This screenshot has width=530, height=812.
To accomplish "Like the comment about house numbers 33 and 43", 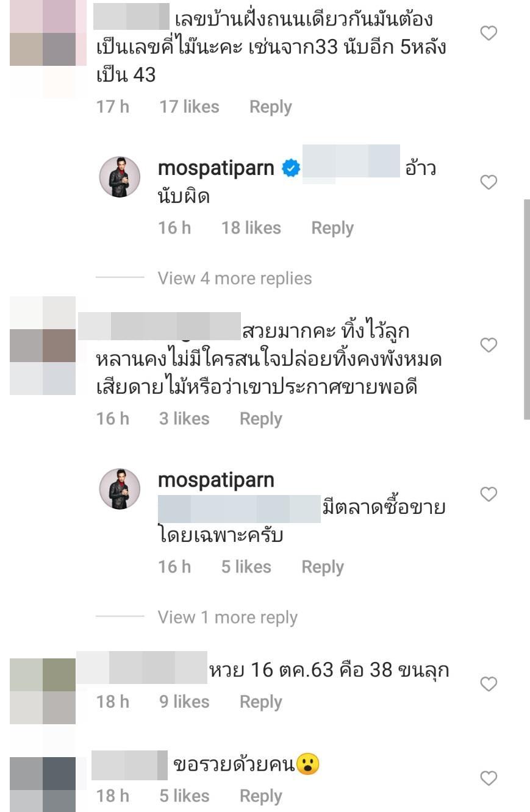I will tap(489, 34).
